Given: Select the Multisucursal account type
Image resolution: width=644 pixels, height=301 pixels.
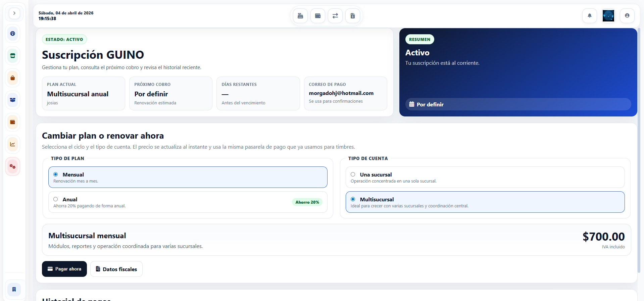Looking at the screenshot, I should point(353,199).
